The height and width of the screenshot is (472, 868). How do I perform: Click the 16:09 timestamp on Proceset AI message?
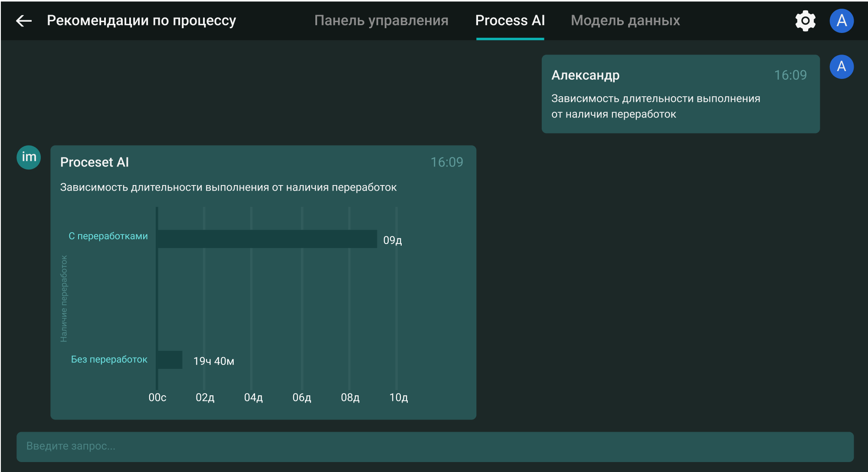[x=447, y=162]
